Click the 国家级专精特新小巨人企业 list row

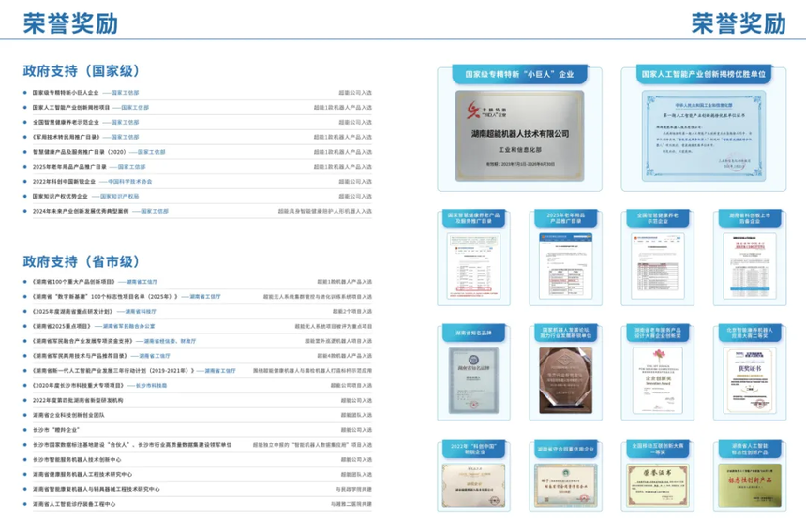tap(198, 93)
